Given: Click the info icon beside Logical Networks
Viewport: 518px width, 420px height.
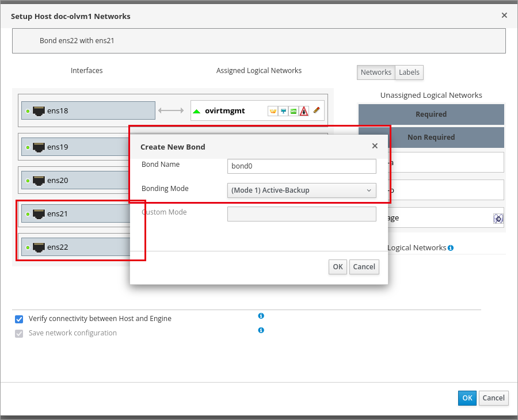Looking at the screenshot, I should click(x=451, y=248).
